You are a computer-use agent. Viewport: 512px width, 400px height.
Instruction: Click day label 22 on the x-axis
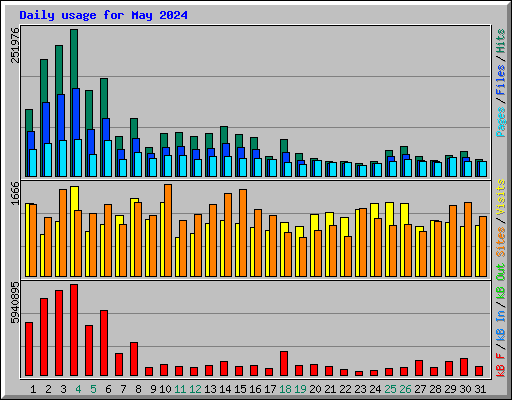click(345, 389)
